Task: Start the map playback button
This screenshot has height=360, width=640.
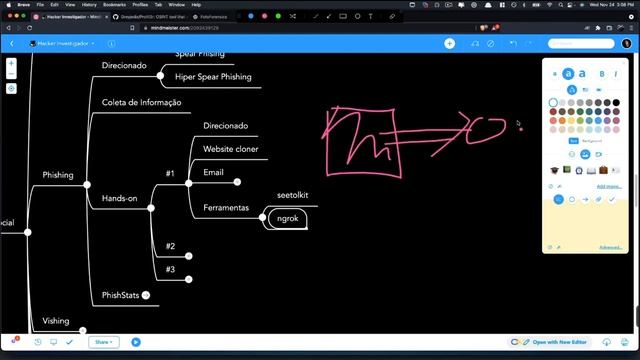Action: 136,342
